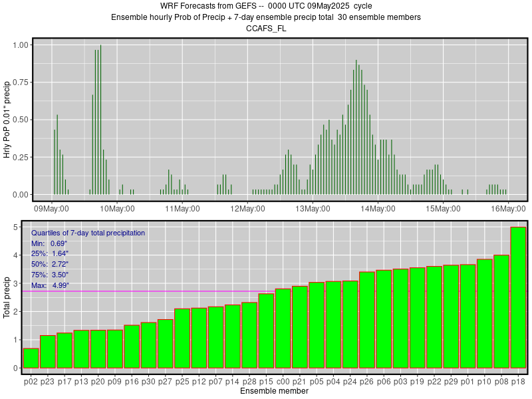Image resolution: width=532 pixels, height=399 pixels.
Task: Click the 'c00' member axis label
Action: coord(283,382)
